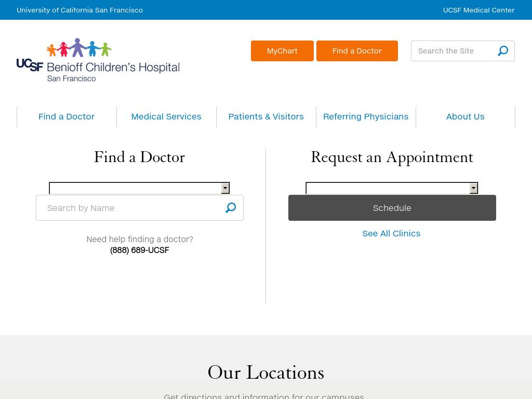Open Find a Doctor in main navigation
Viewport: 532px width, 399px height.
pos(66,117)
